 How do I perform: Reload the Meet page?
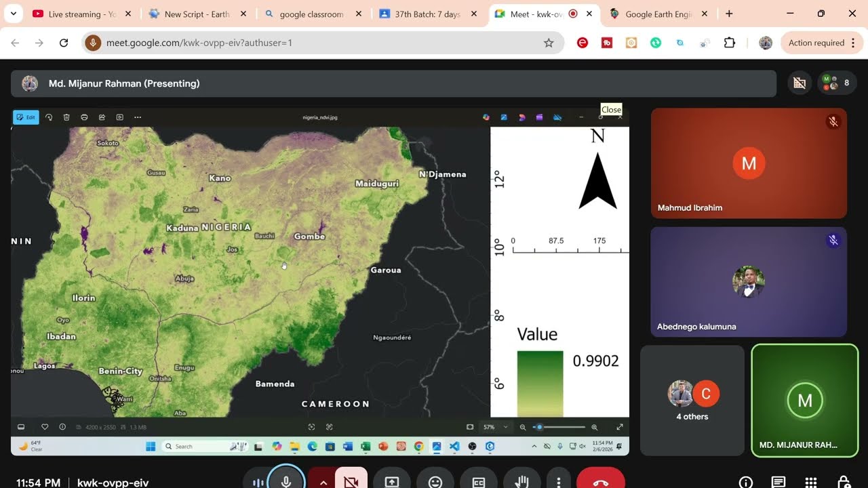point(64,43)
